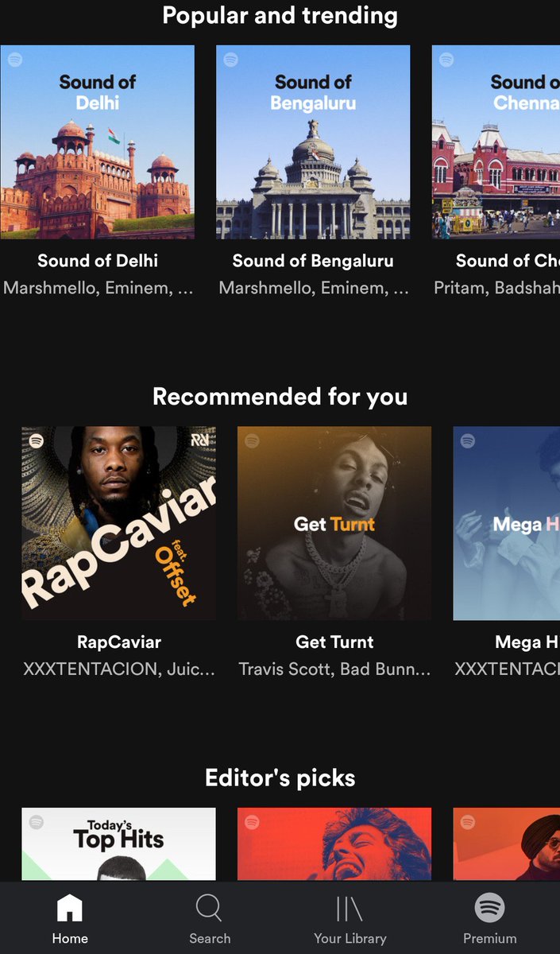Open the RapCaviar playlist artwork
This screenshot has height=954, width=560.
coord(118,523)
